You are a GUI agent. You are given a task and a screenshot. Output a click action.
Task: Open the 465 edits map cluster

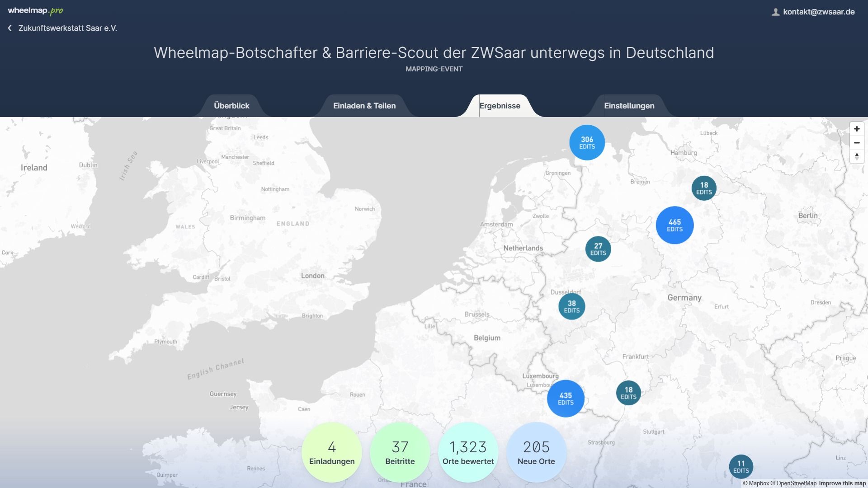675,225
